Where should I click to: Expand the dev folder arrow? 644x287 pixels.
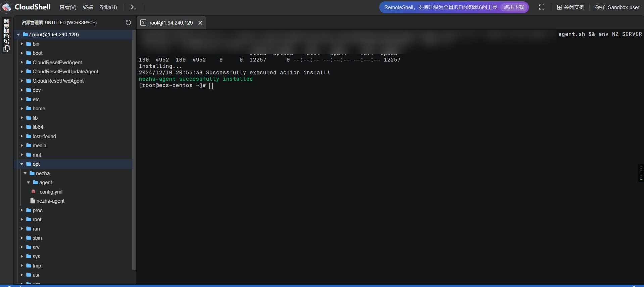click(22, 90)
